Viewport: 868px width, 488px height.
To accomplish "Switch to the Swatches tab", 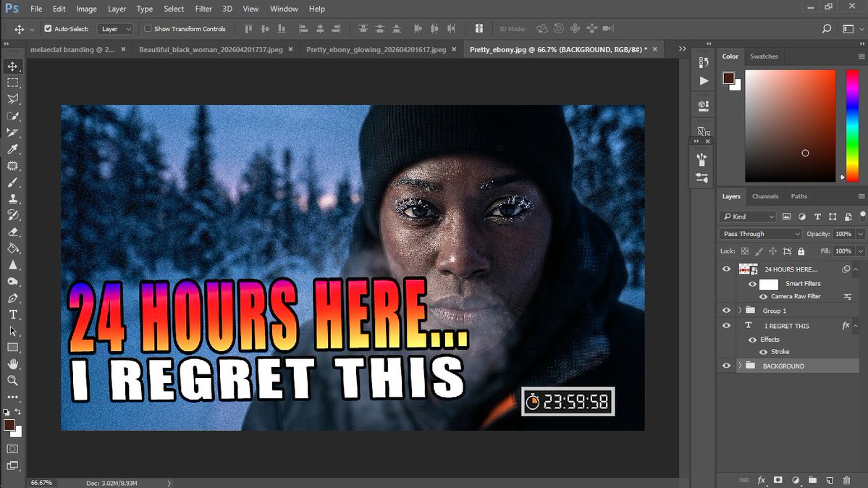I will 764,56.
